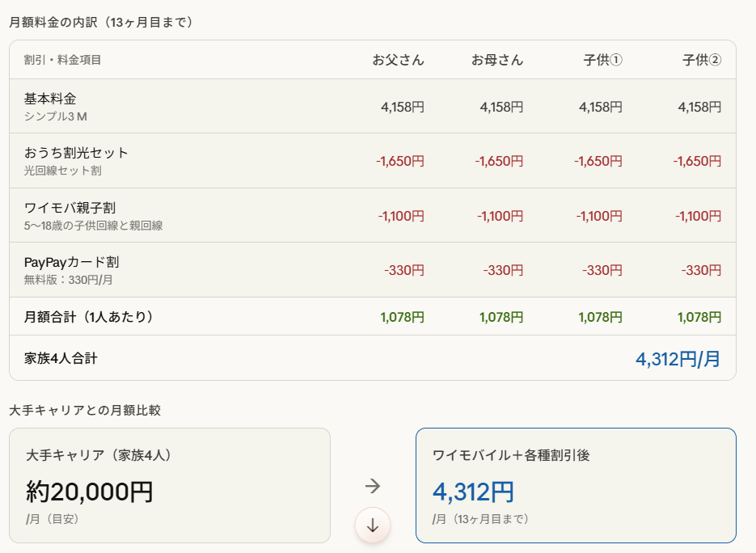The image size is (756, 553).
Task: Select the 基本料金 row label
Action: click(50, 99)
